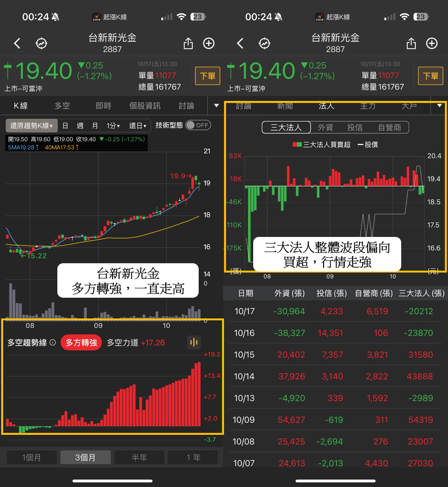
Task: Switch to the 主力 tab
Action: pos(368,106)
